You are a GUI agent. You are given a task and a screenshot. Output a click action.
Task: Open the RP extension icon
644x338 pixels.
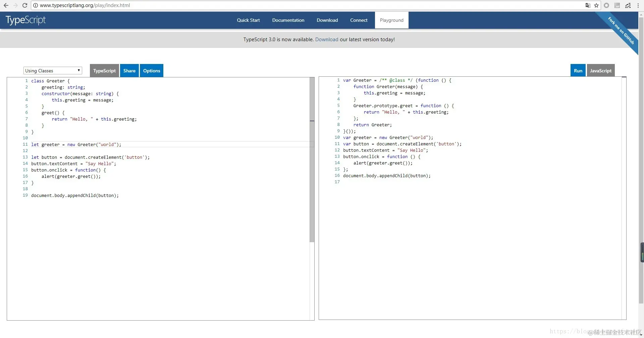617,5
